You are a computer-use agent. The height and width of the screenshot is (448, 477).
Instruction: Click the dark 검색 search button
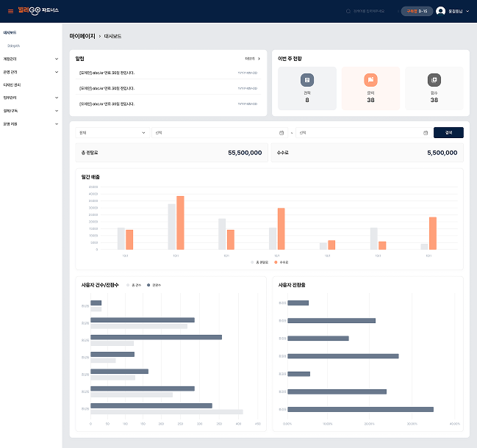tap(448, 133)
